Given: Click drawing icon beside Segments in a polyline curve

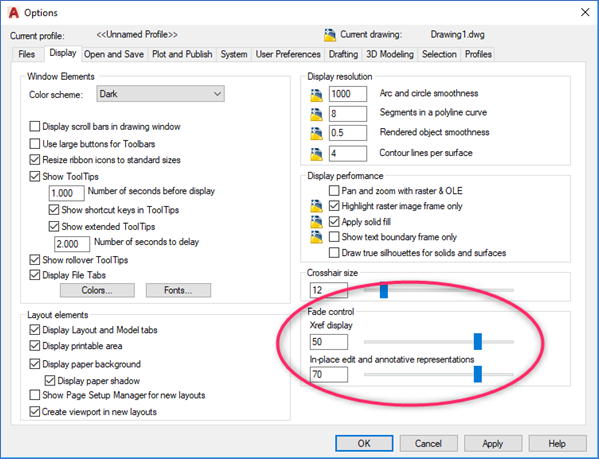Looking at the screenshot, I should pyautogui.click(x=316, y=114).
